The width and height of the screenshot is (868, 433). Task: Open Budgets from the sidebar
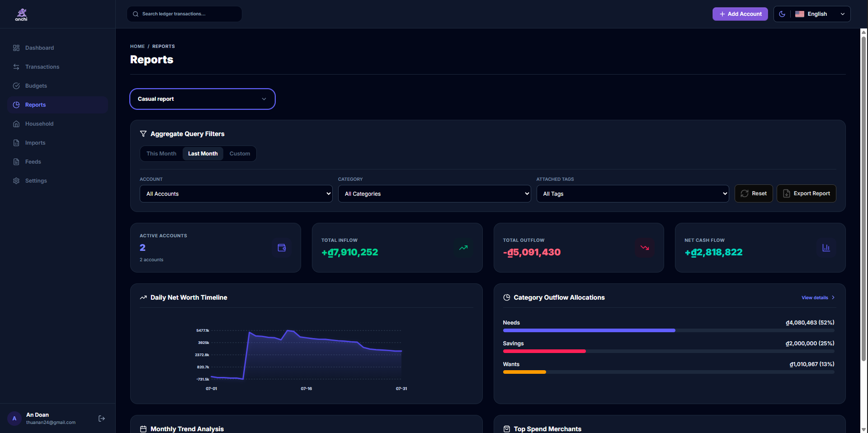[58, 86]
